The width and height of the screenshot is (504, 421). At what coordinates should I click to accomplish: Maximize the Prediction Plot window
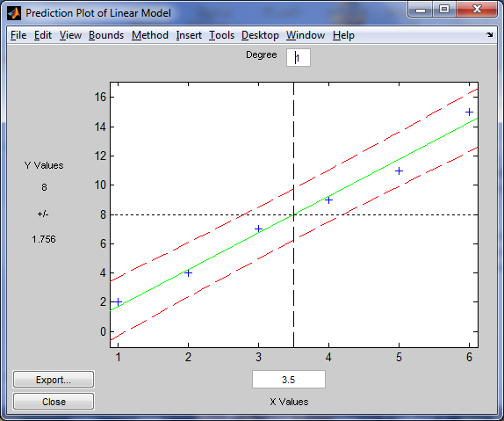(444, 9)
